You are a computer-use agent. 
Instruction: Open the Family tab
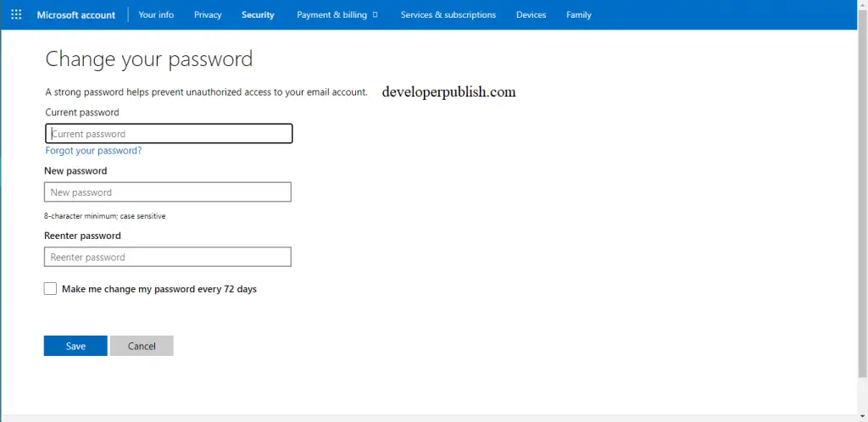pyautogui.click(x=578, y=15)
